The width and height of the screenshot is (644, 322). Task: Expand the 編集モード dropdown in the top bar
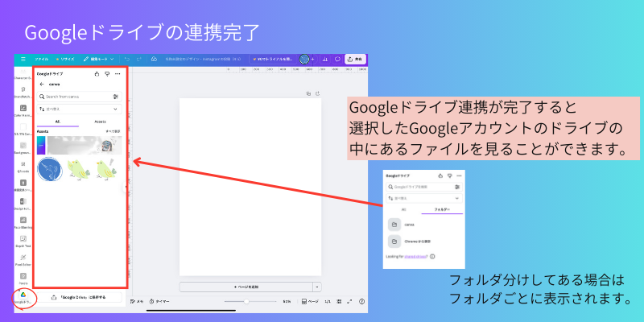pos(98,59)
